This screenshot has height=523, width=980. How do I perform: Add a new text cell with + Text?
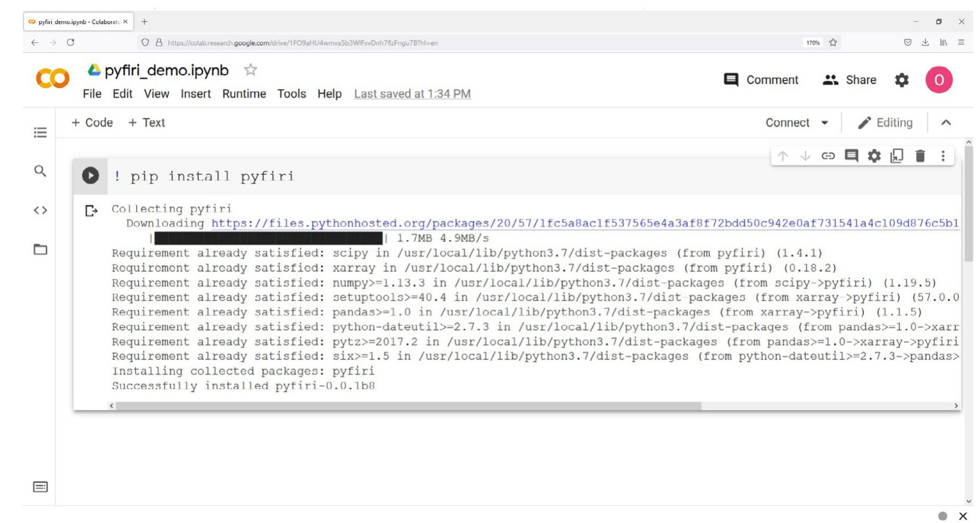[x=147, y=123]
